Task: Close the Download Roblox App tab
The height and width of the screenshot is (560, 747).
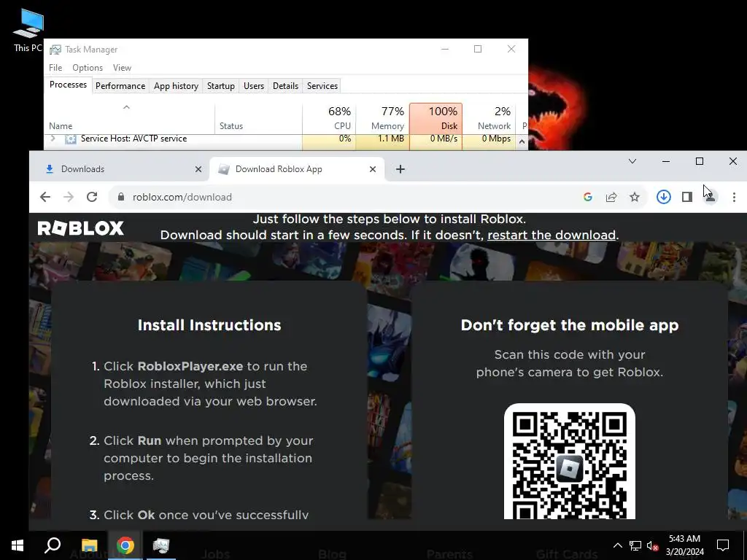Action: pyautogui.click(x=373, y=169)
